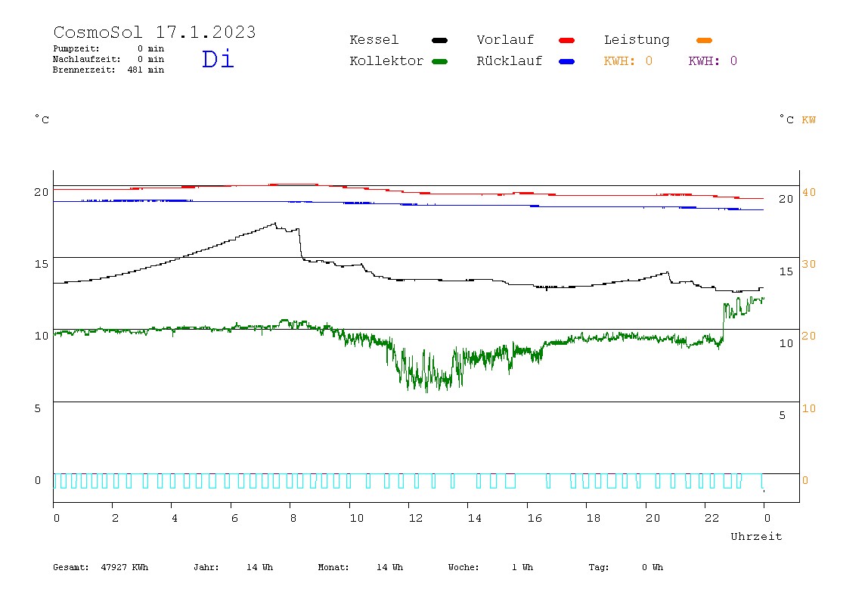
Task: Select the "Pumpzeit:" label
Action: pos(76,48)
